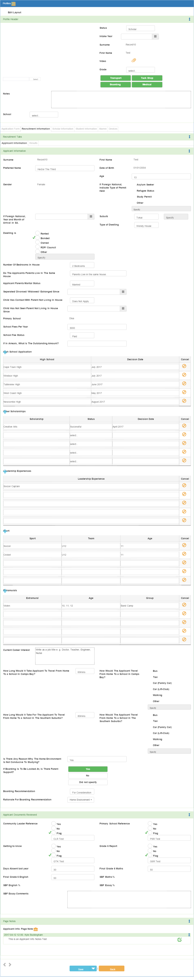Open Home Environment rationale dropdown
Image resolution: width=194 pixels, height=980 pixels.
(81, 800)
